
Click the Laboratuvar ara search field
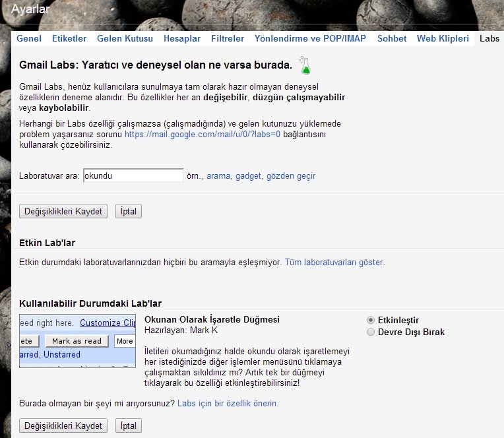[133, 175]
